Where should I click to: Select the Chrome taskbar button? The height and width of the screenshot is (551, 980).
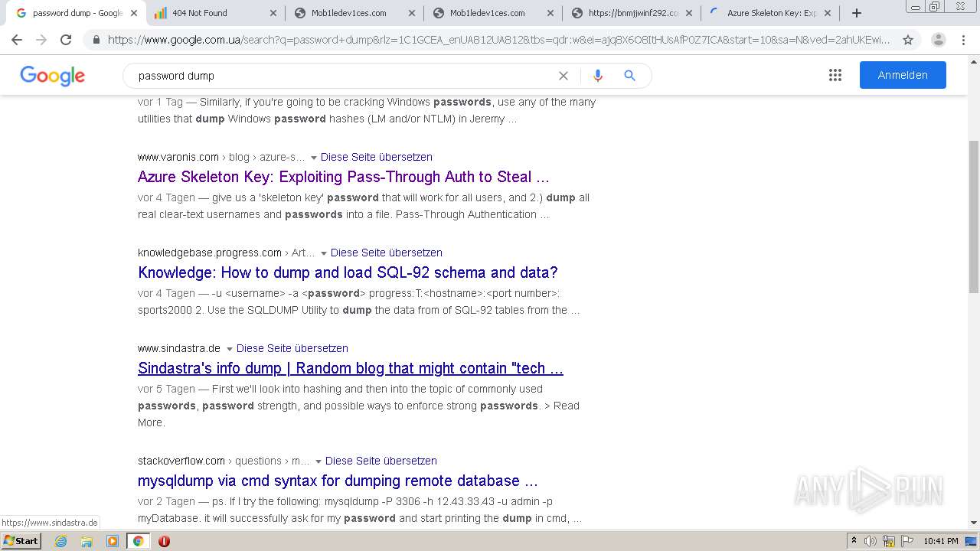pyautogui.click(x=138, y=541)
